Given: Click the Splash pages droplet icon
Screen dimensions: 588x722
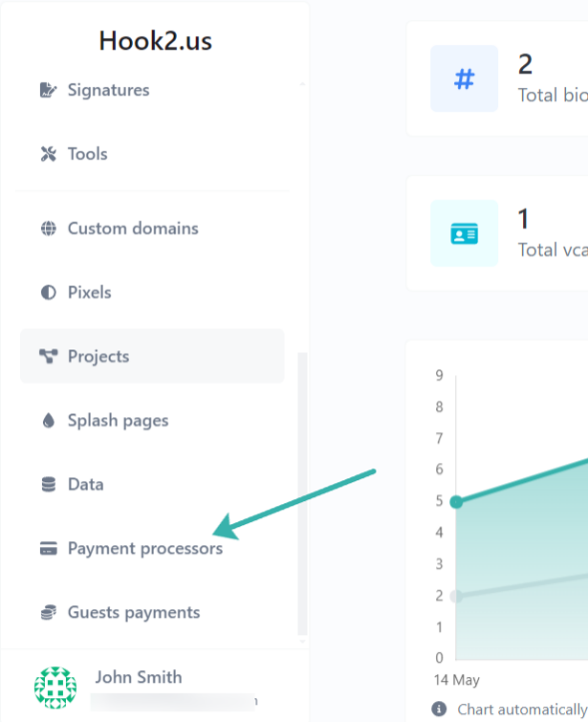Looking at the screenshot, I should click(48, 420).
